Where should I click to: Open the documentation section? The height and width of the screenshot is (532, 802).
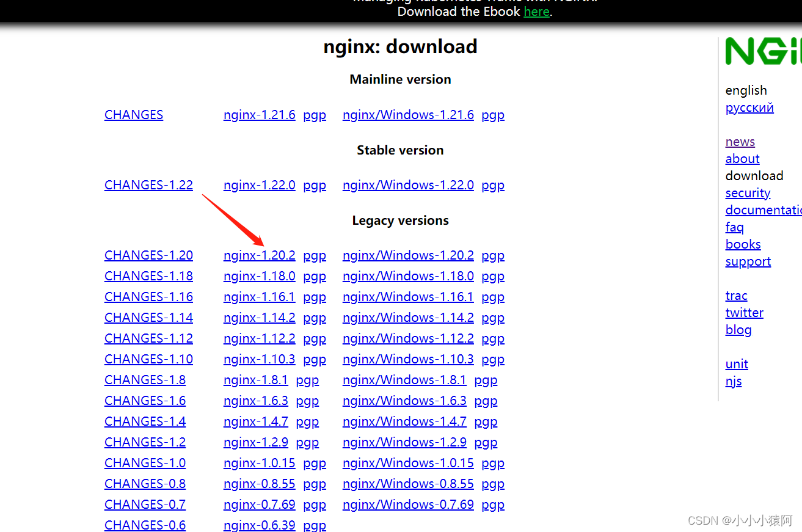[x=763, y=210]
